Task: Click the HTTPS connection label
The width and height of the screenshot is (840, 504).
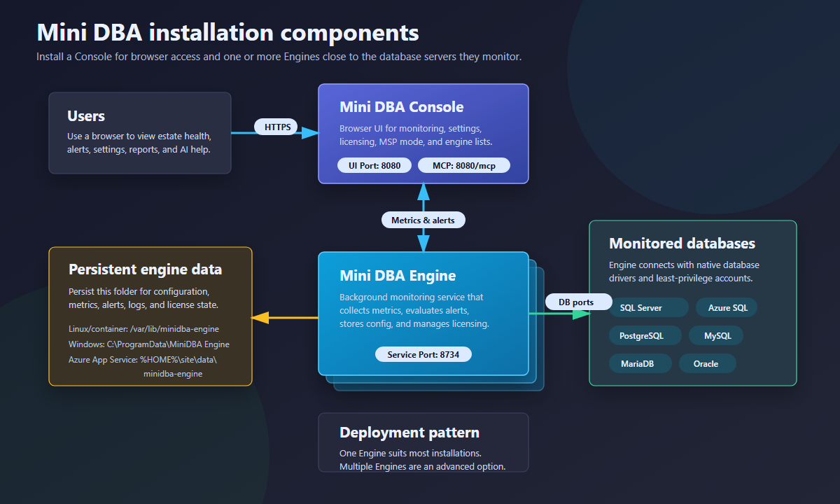Action: pos(277,127)
